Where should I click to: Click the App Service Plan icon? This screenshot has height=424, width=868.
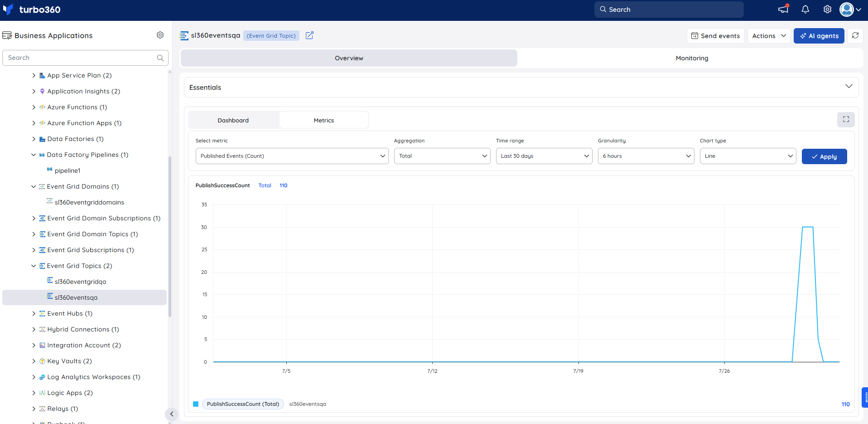(x=42, y=76)
